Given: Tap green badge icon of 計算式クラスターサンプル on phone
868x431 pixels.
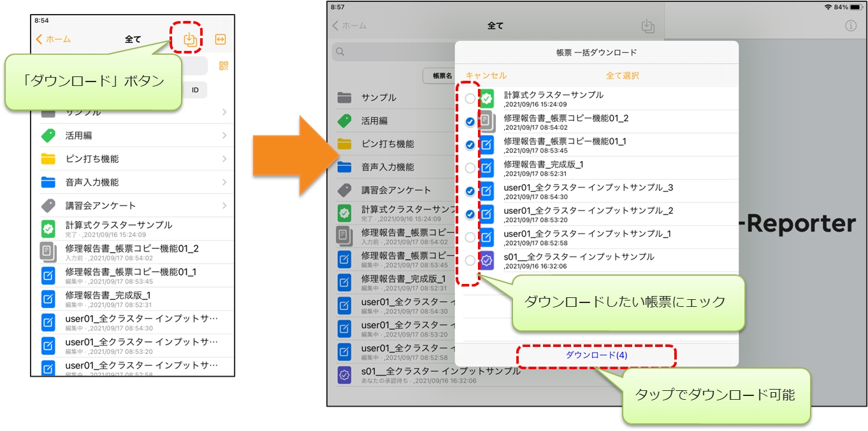Looking at the screenshot, I should [x=48, y=229].
